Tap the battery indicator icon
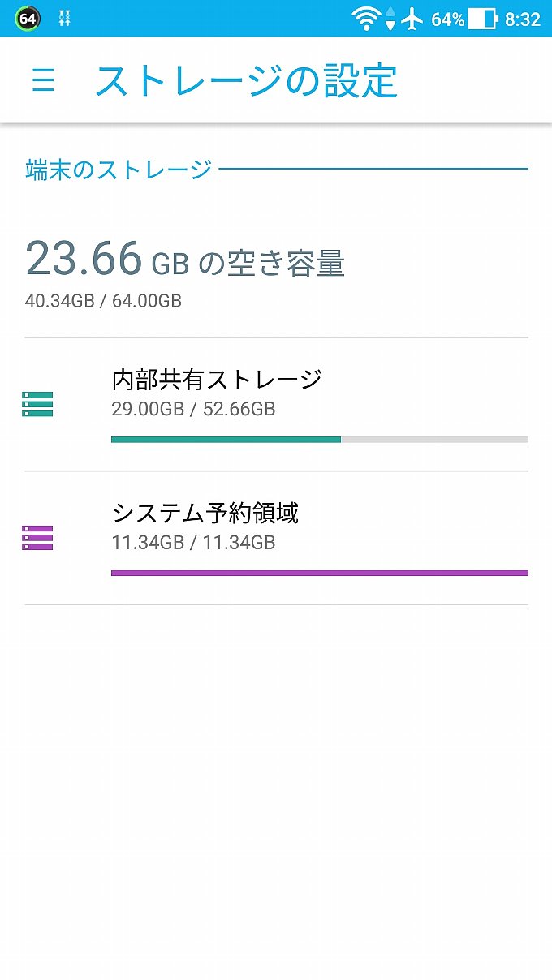Screen dimensions: 552x980 pos(482,19)
